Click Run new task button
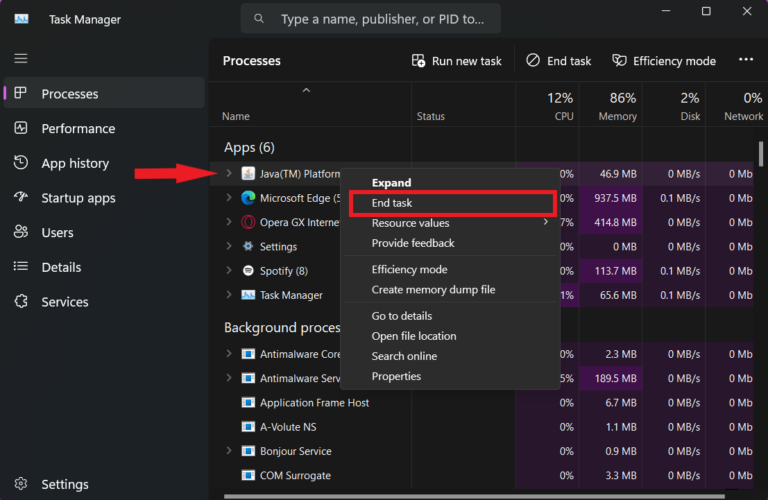 click(x=456, y=61)
